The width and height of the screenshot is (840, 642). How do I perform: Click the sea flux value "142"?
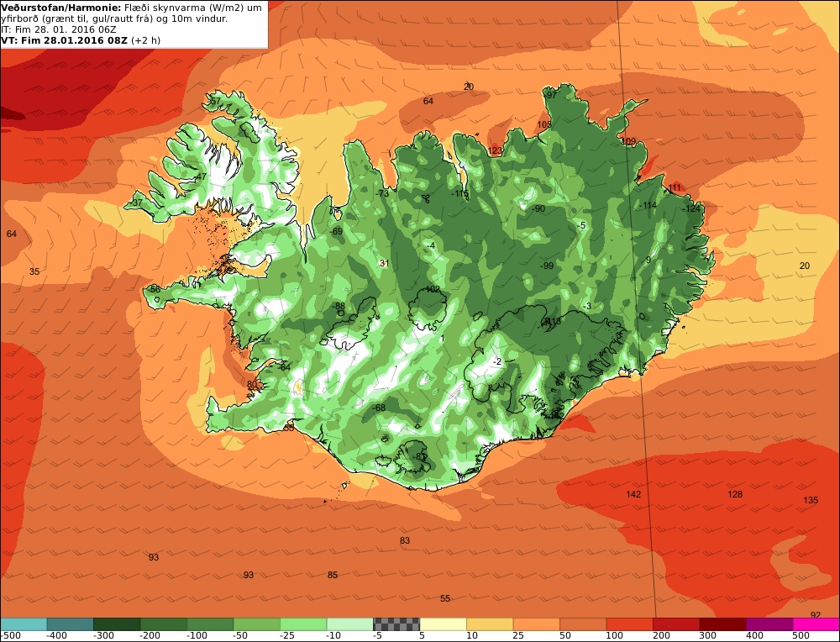633,494
